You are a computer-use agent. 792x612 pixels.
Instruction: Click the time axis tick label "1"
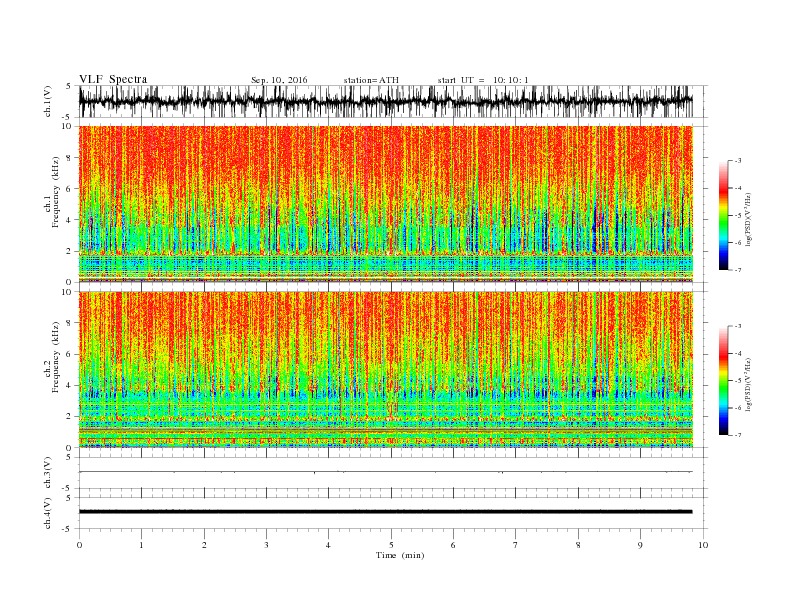(141, 545)
